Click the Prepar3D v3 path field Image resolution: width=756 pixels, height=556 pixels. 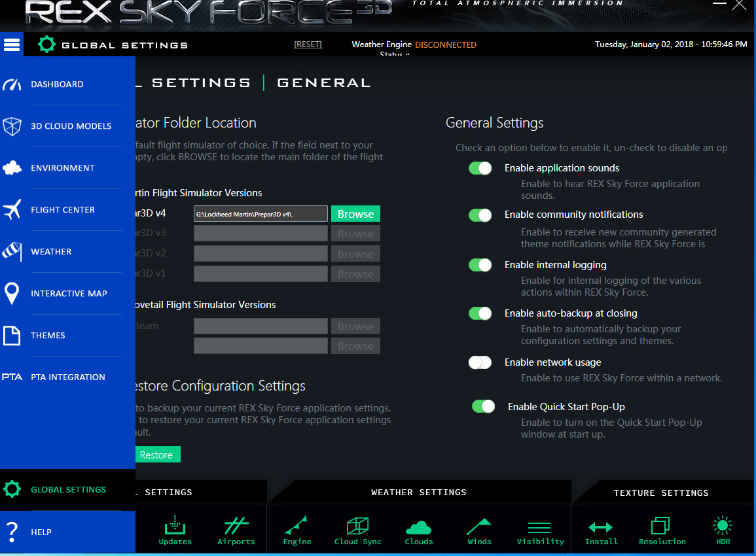261,234
